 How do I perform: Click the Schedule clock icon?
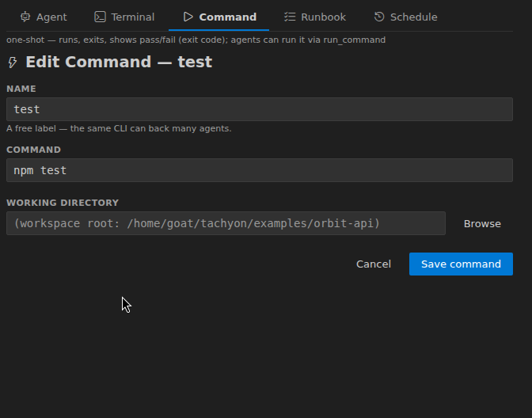pyautogui.click(x=379, y=17)
